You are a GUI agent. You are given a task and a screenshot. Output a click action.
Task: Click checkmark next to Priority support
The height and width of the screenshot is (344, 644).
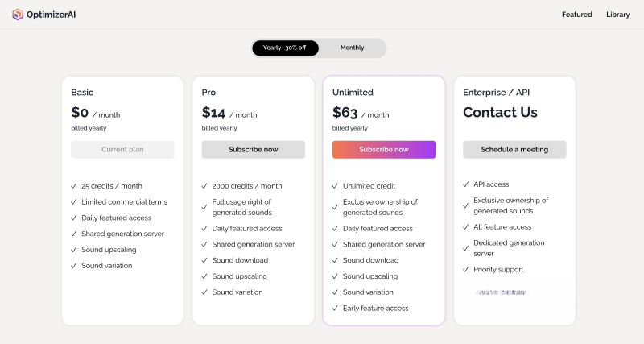(466, 269)
